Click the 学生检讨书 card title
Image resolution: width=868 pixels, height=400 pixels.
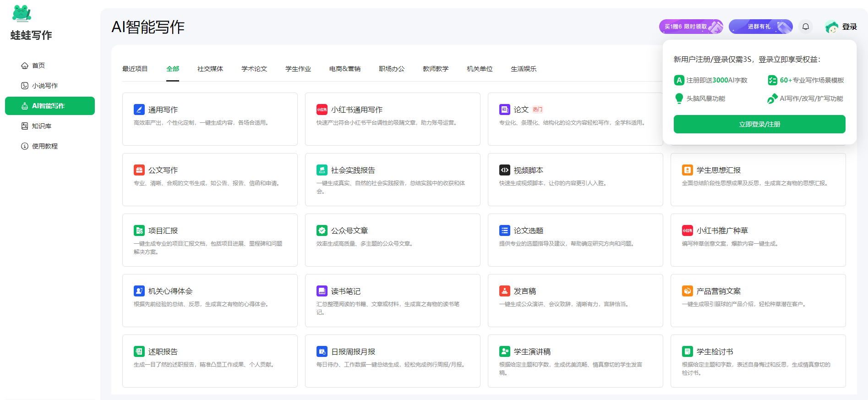[715, 352]
